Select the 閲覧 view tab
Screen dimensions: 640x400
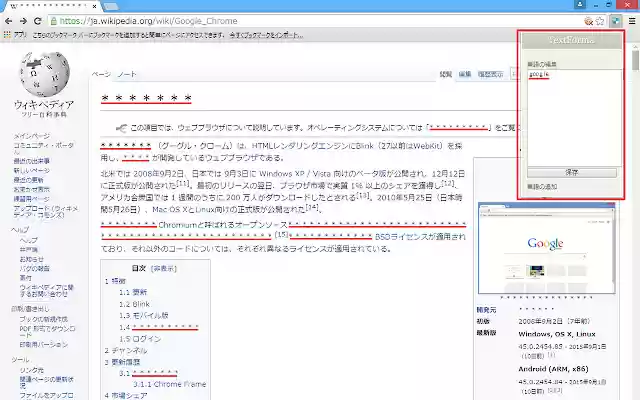point(445,74)
